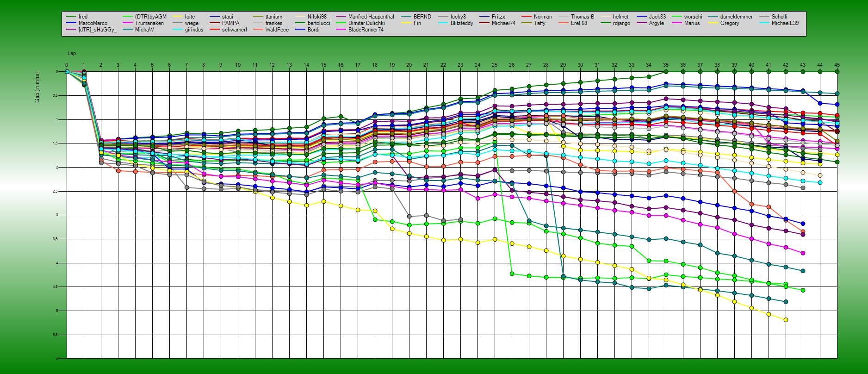
Task: Click the 5.5 gap axis value
Action: tap(55, 335)
